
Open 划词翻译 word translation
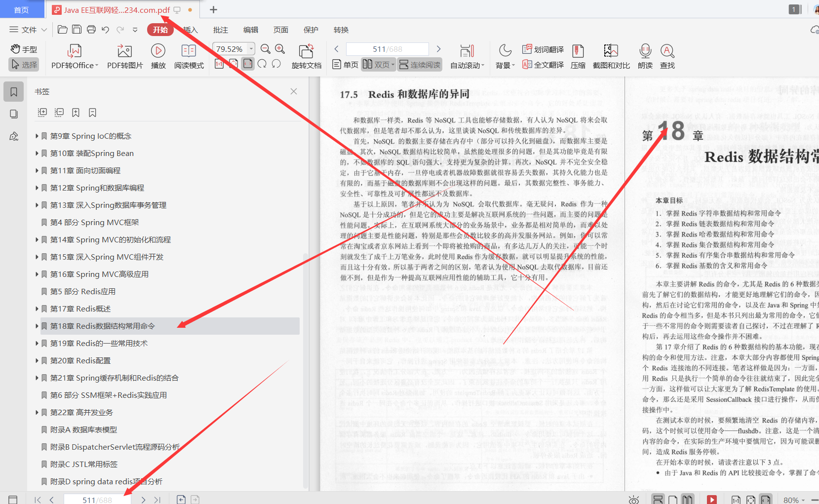tap(543, 49)
